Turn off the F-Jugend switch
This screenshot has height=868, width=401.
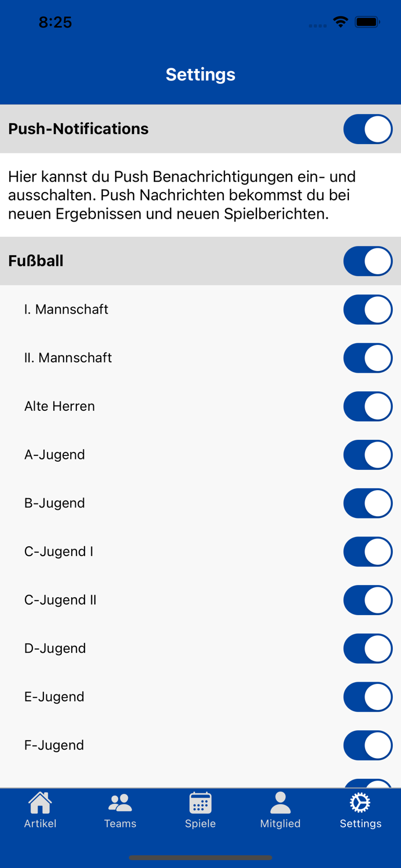click(367, 745)
